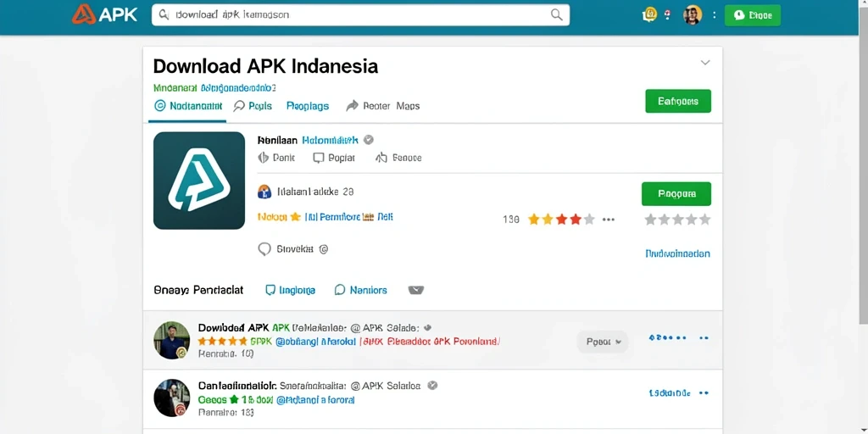868x434 pixels.
Task: Click the 'Stovekia' speech bubble icon
Action: pyautogui.click(x=264, y=249)
